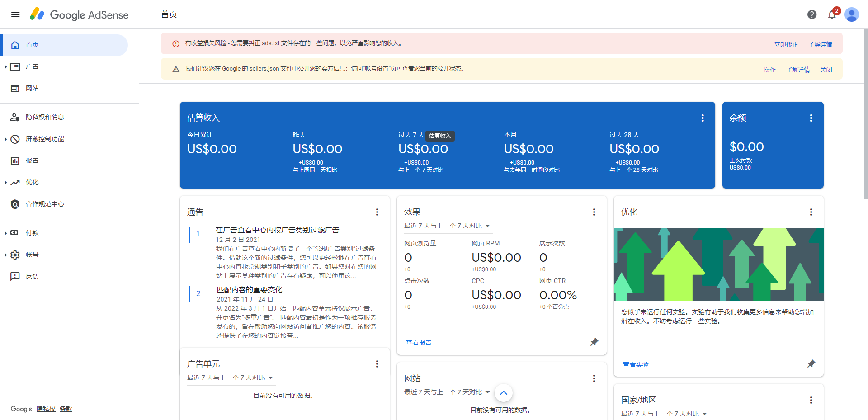Open more options on 余额 card
This screenshot has height=420, width=868.
pyautogui.click(x=811, y=118)
